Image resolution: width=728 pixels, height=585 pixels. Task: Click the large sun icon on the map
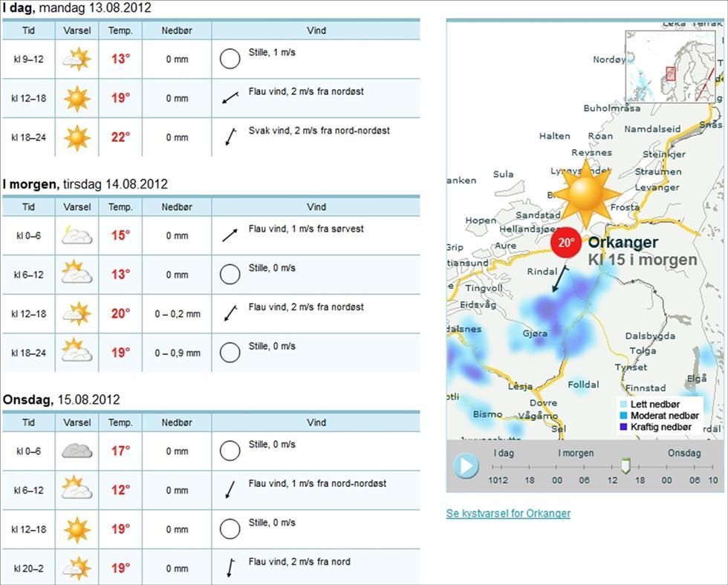tap(585, 194)
